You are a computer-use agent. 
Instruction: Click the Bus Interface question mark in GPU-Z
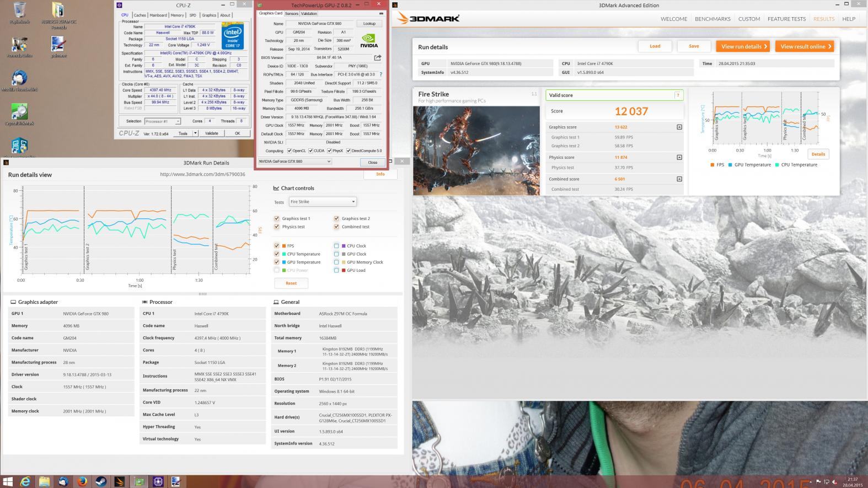[x=381, y=74]
